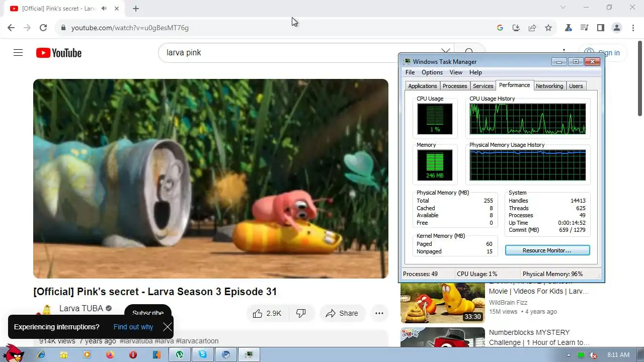Open Windows Media Player on taskbar
The height and width of the screenshot is (362, 644).
(87, 355)
